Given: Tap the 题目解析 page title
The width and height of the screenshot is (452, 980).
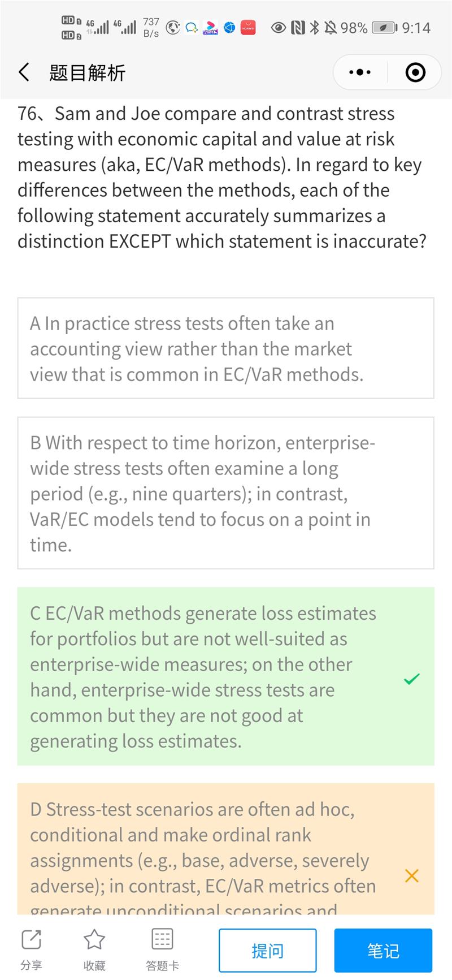Looking at the screenshot, I should coord(87,73).
